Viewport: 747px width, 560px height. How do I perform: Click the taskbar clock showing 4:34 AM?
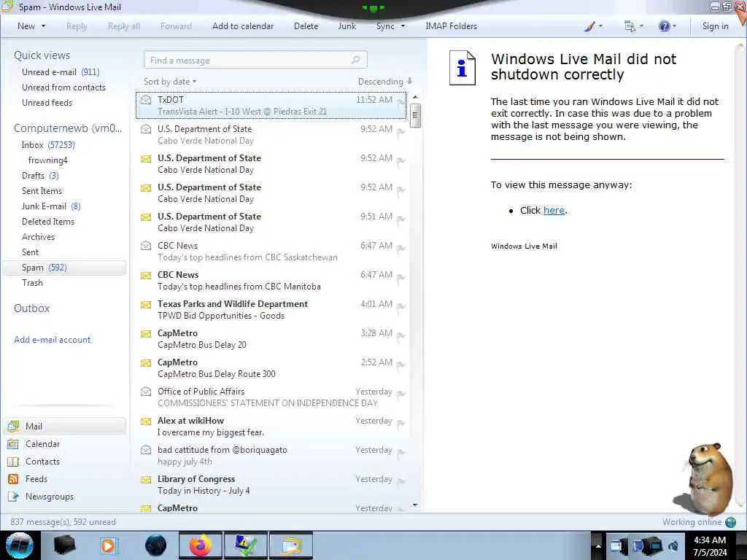(x=710, y=546)
